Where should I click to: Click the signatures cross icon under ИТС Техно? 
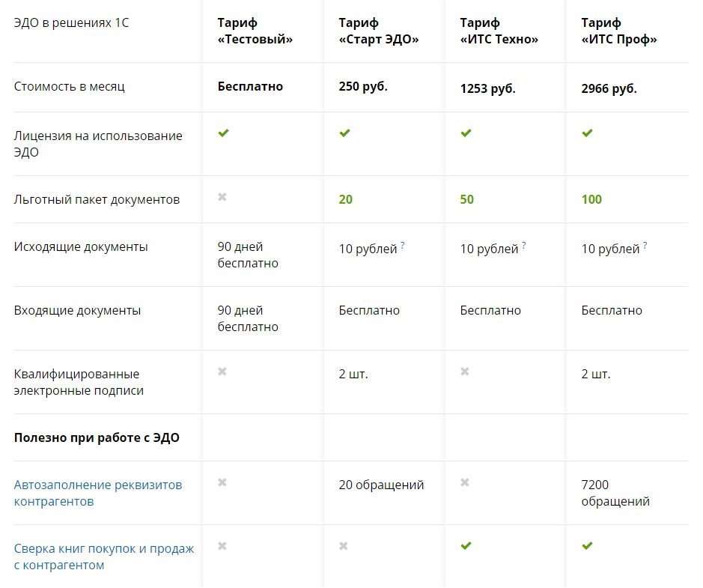pyautogui.click(x=464, y=372)
